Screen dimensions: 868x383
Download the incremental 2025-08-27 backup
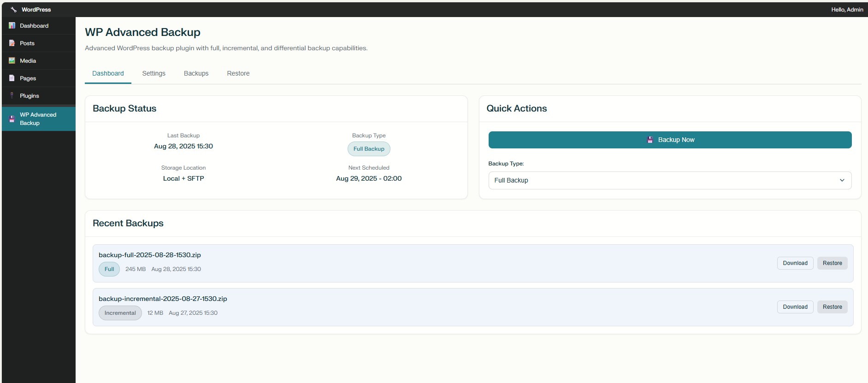[795, 307]
